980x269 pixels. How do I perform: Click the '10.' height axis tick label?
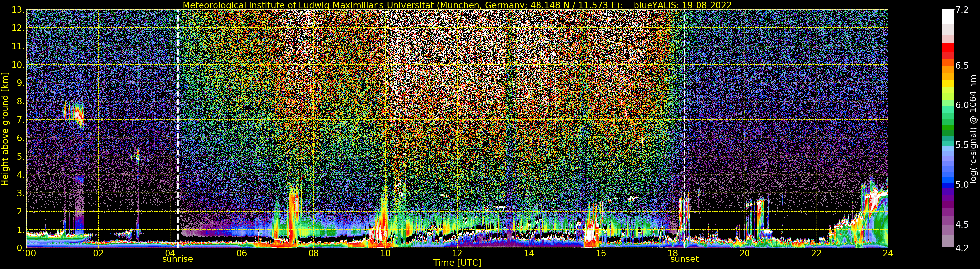point(18,65)
